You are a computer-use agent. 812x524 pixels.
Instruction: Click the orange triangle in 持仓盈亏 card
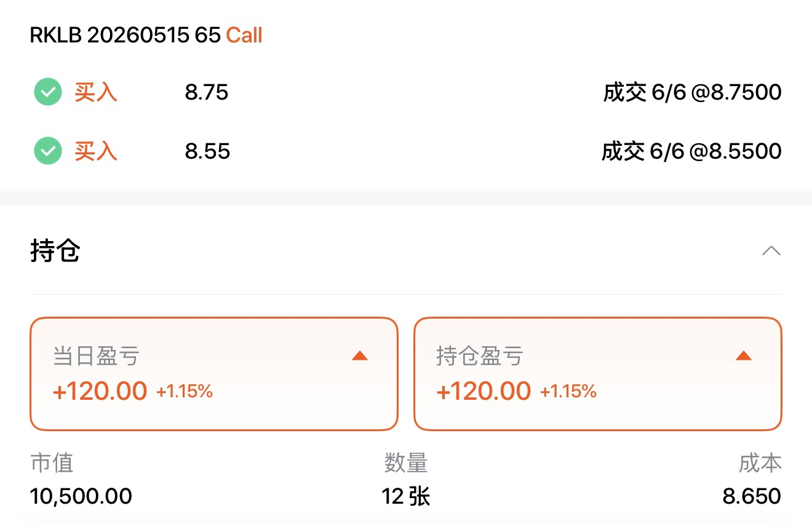tap(744, 356)
